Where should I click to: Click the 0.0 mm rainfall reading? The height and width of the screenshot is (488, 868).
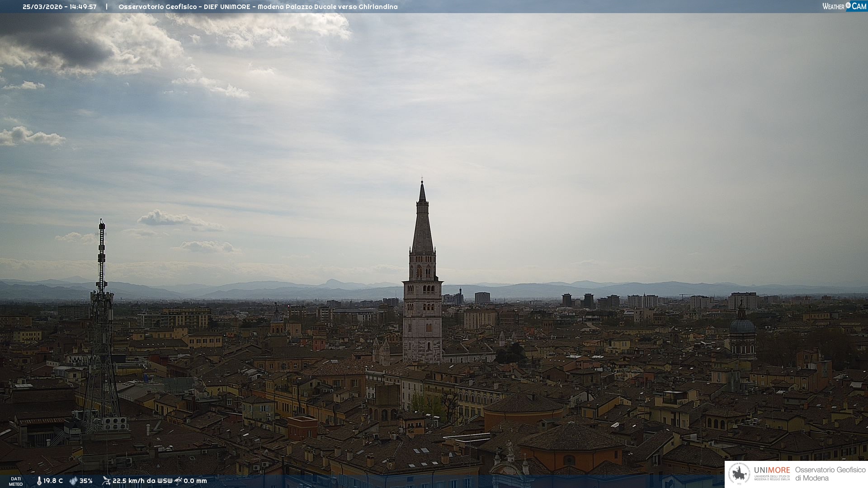(x=195, y=481)
